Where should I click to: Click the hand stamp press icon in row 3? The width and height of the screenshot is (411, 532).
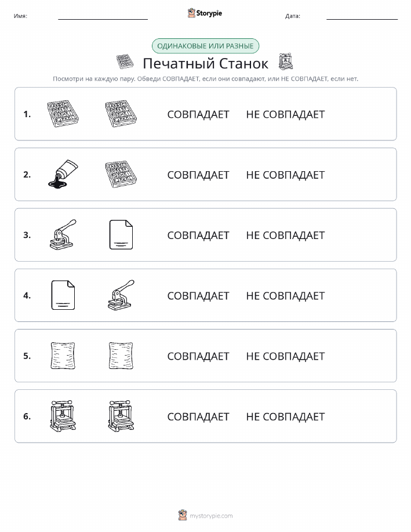point(63,235)
